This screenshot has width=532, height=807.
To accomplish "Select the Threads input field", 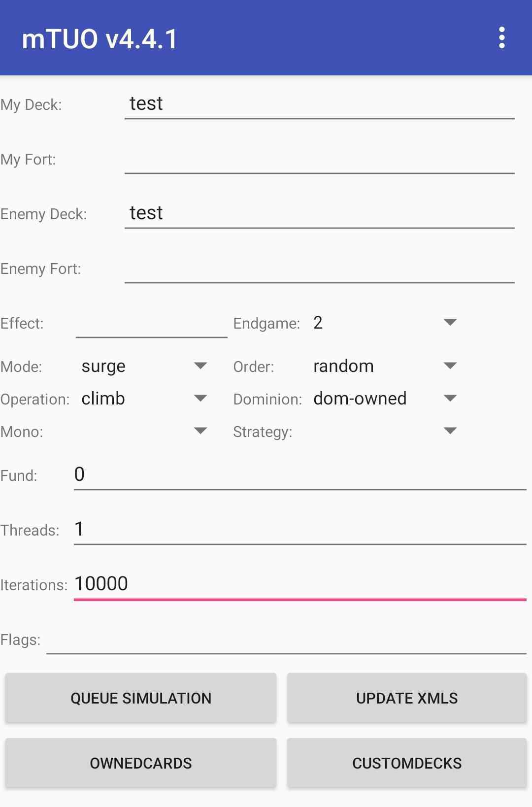I will click(299, 530).
